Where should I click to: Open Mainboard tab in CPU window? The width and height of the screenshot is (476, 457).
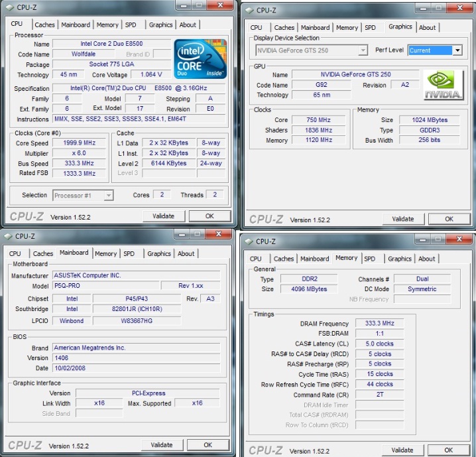(76, 25)
